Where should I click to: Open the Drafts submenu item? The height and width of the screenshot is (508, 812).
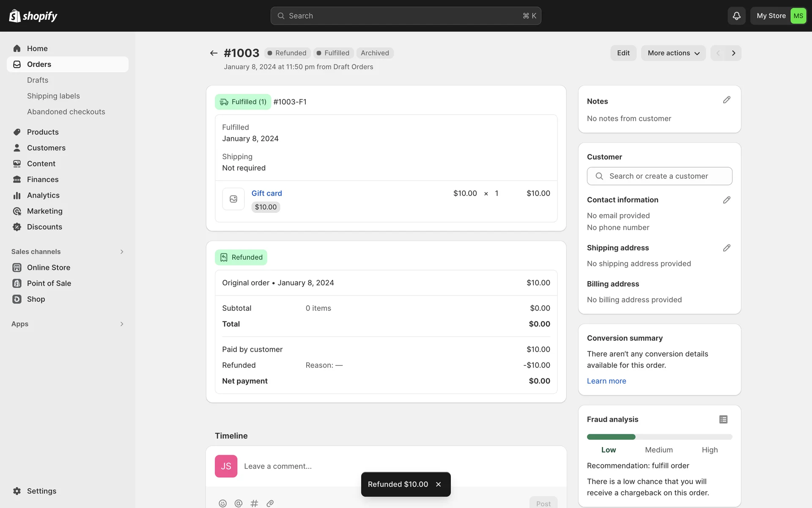38,80
